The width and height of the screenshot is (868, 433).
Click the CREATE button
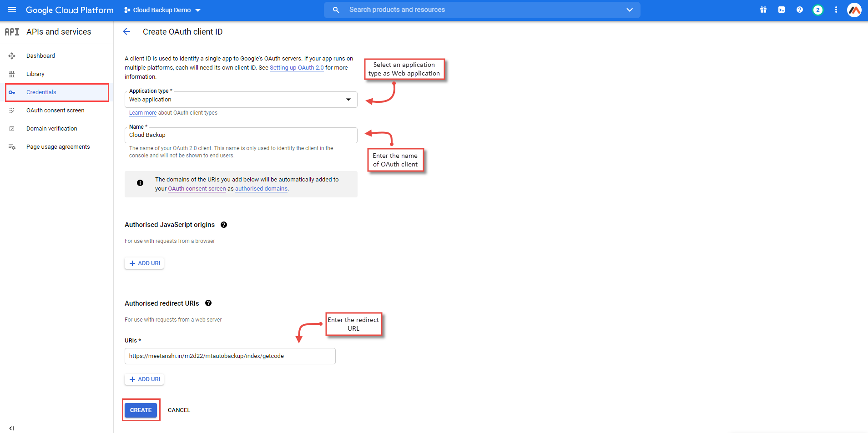141,410
